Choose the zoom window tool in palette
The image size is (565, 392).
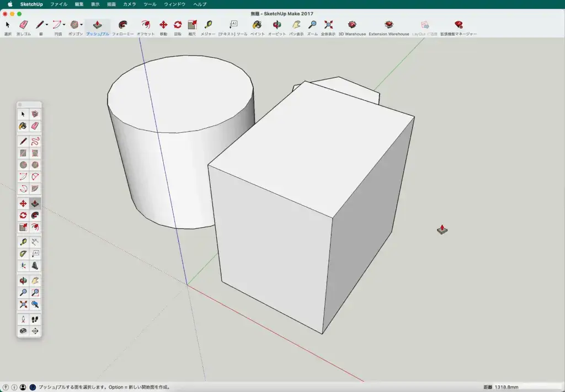tap(35, 293)
